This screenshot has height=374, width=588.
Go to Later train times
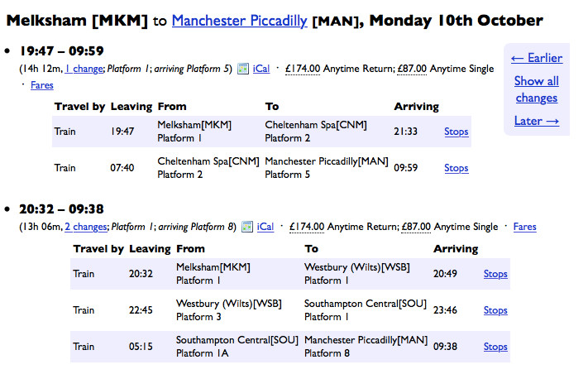point(535,121)
